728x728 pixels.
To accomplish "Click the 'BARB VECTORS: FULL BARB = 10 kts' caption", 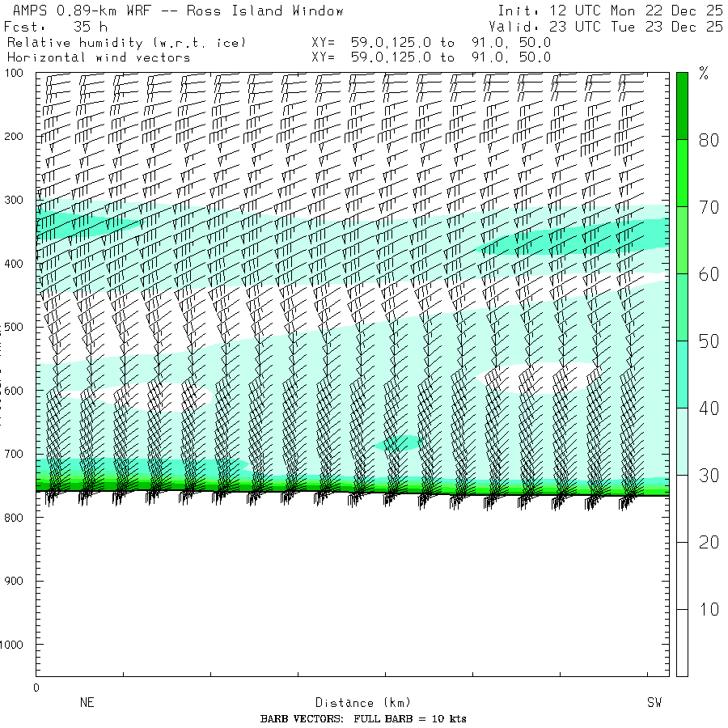I will tap(363, 719).
